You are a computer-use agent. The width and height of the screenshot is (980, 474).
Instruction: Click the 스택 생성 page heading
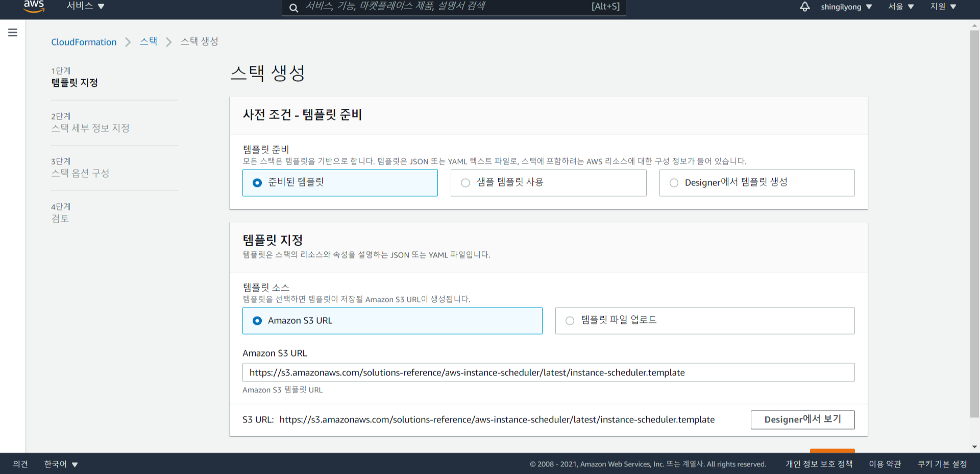tap(267, 73)
